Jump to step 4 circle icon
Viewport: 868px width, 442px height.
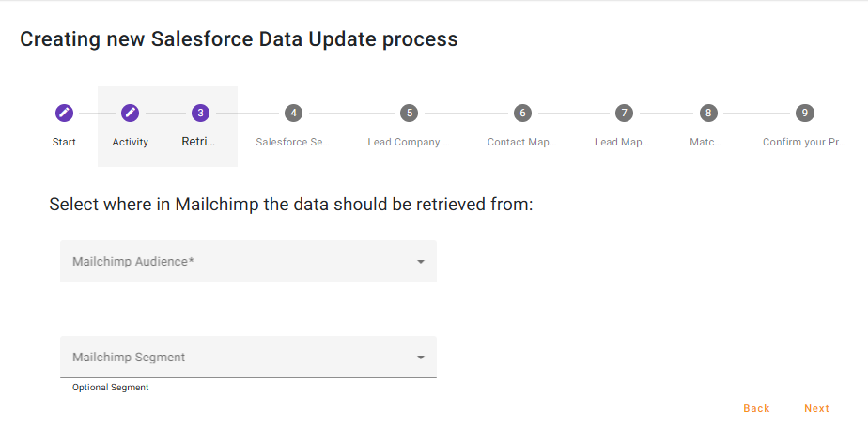(294, 113)
